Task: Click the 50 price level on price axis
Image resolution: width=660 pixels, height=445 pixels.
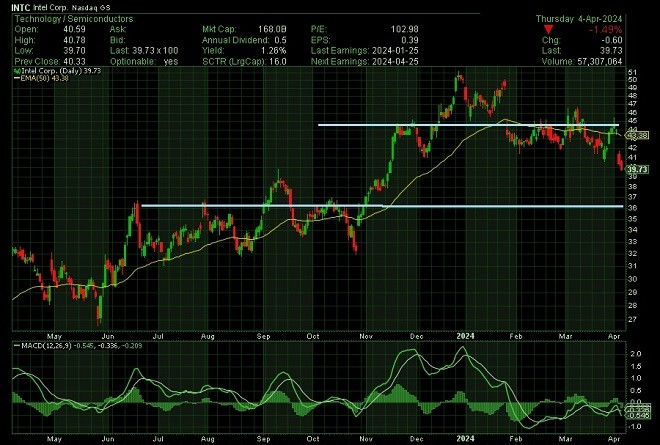Action: point(632,80)
